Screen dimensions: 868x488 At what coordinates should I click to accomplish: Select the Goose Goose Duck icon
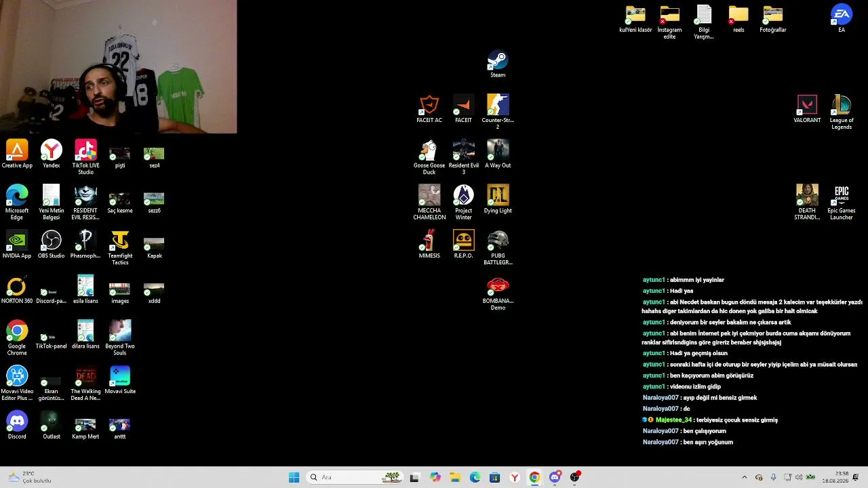(429, 157)
